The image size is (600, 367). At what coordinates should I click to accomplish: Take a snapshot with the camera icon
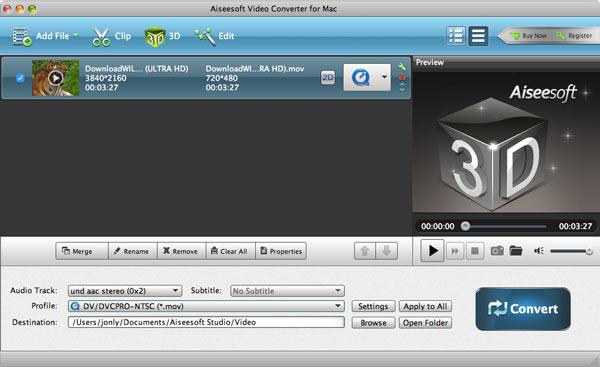click(497, 251)
